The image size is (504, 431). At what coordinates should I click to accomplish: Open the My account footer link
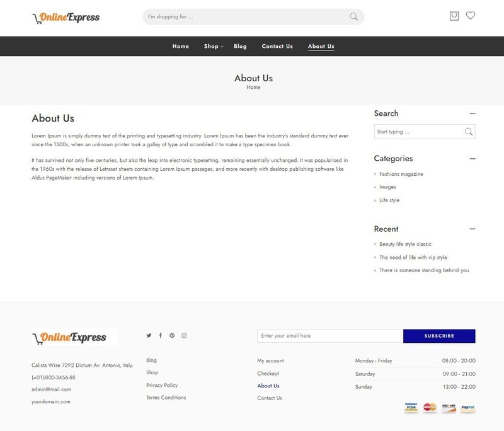[x=270, y=360]
